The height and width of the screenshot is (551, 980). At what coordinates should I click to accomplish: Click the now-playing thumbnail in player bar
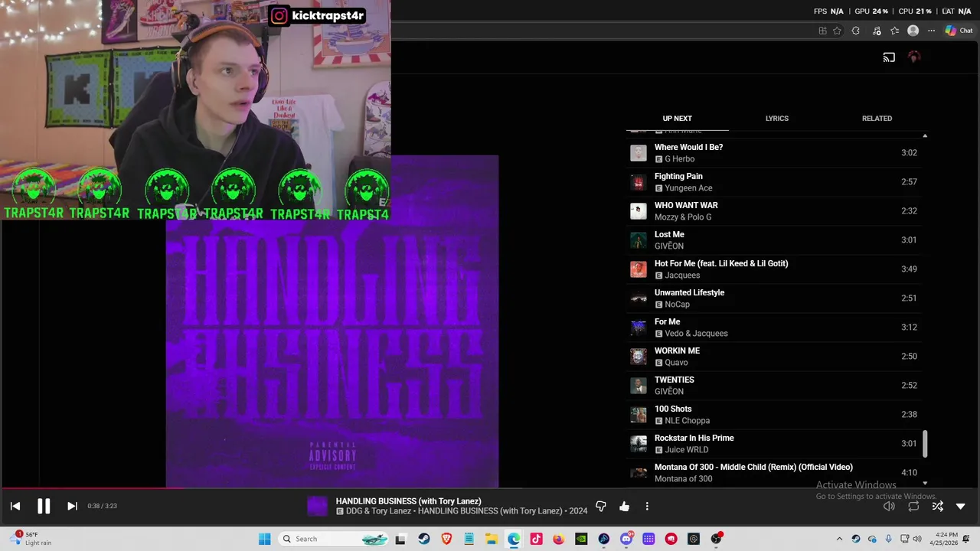[317, 506]
